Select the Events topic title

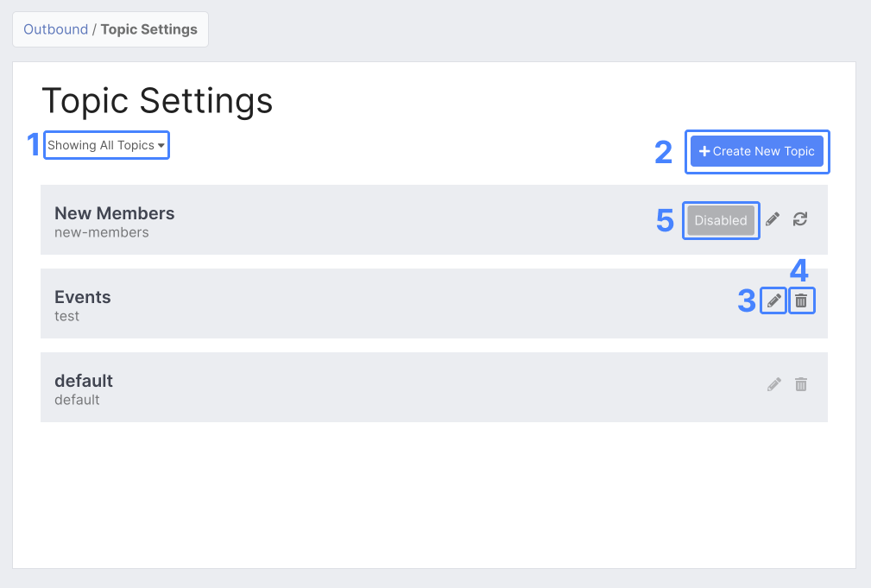click(83, 297)
